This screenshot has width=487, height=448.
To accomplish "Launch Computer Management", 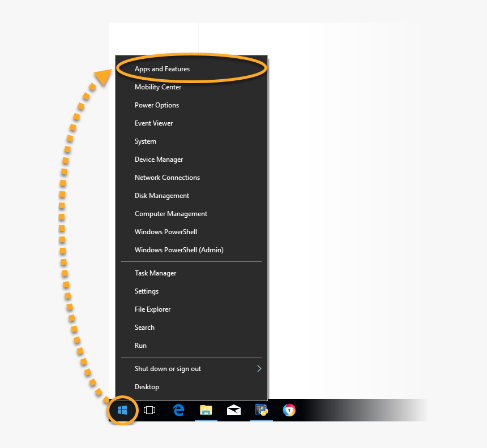I will click(x=170, y=213).
